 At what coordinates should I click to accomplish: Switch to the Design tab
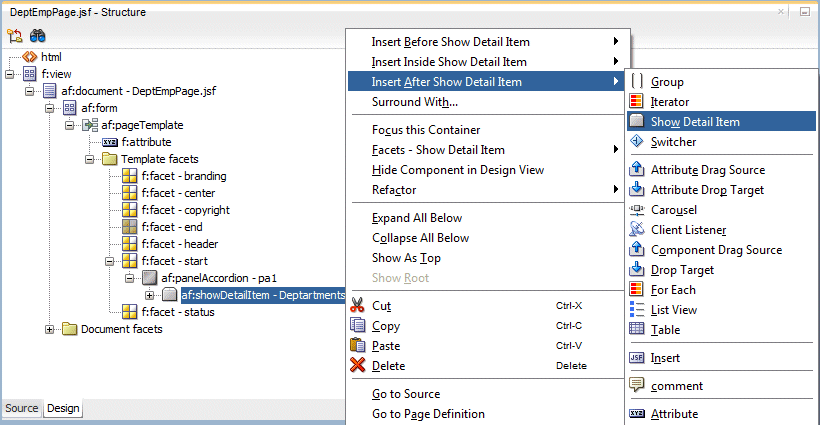point(63,408)
